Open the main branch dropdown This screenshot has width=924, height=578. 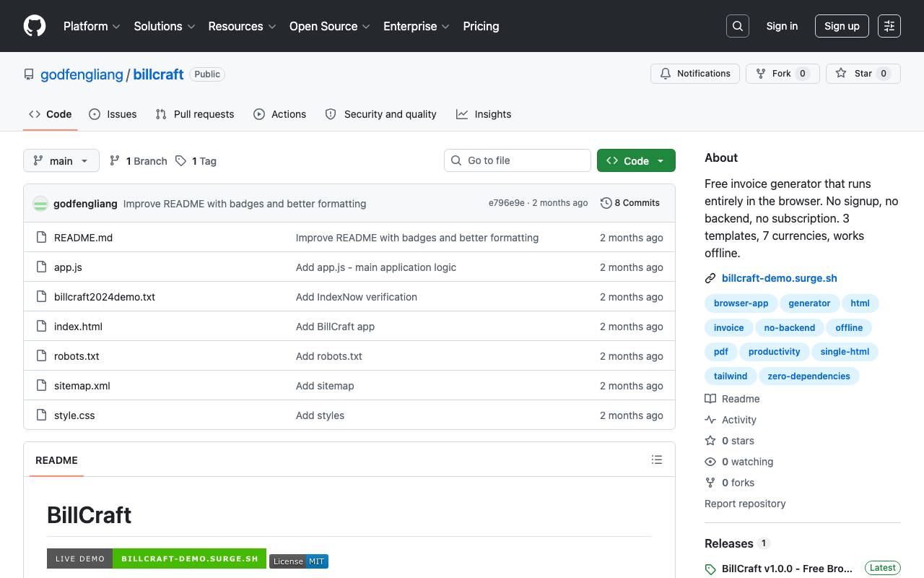61,160
